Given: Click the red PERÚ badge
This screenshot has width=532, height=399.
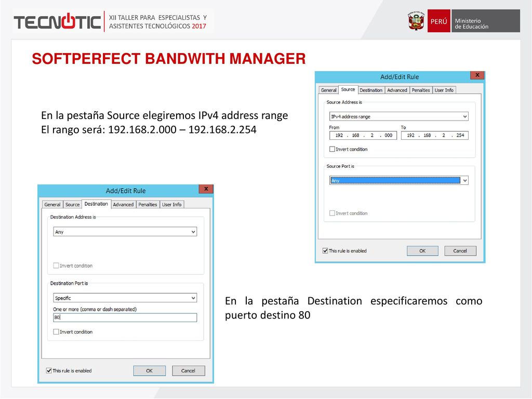Looking at the screenshot, I should coord(438,21).
